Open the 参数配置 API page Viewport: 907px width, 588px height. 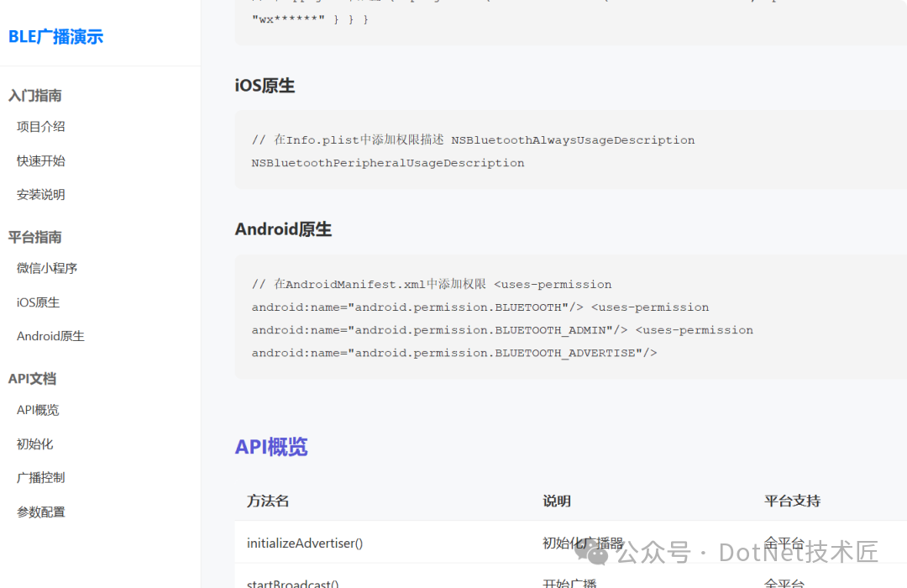[x=39, y=511]
